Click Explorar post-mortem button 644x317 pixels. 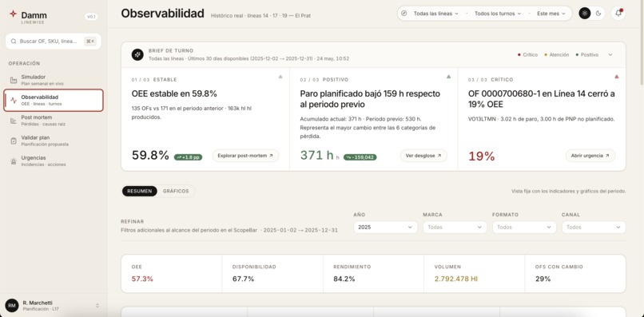(x=245, y=156)
